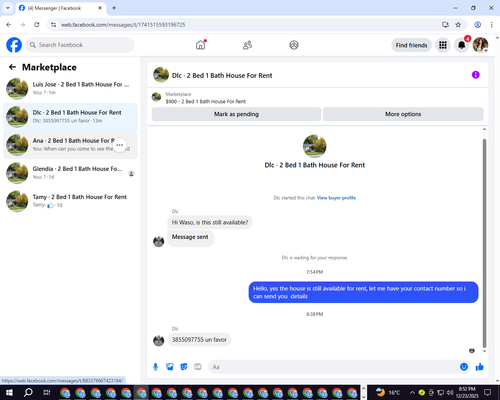
Task: Click the "3855097755 un favor" message
Action: 199,340
